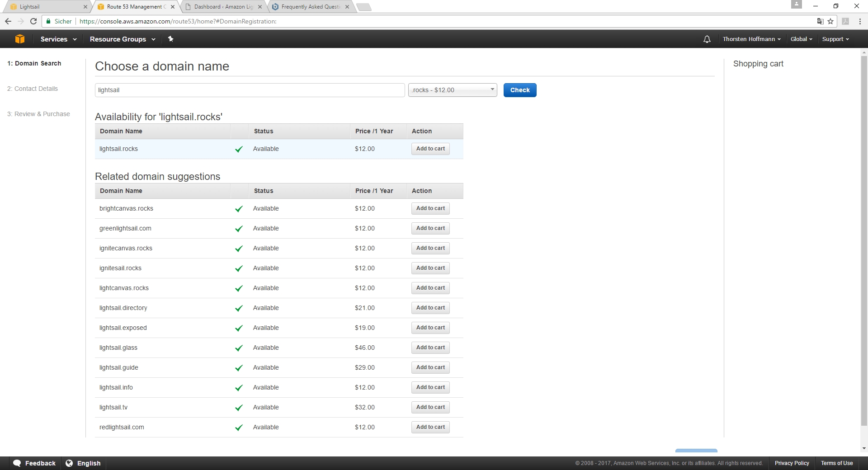Add lightsail.tv to cart
The height and width of the screenshot is (470, 868).
coord(430,407)
